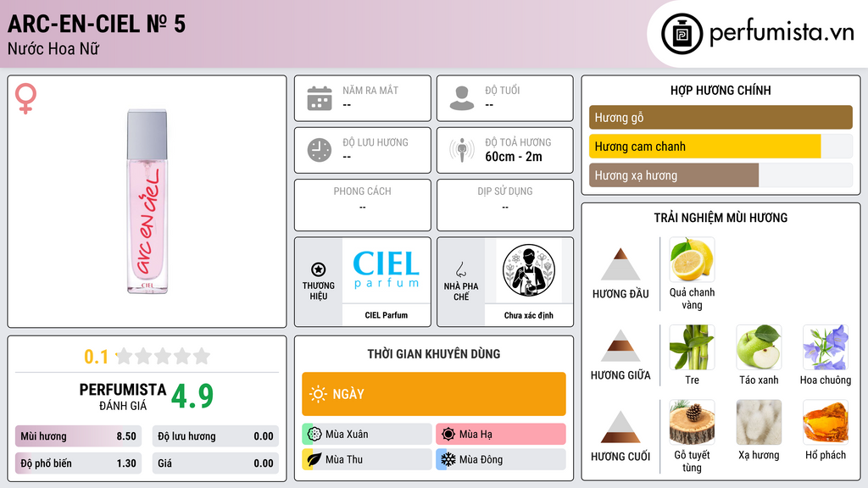Open the Hoa chuông bellflower image
Viewport: 868px width, 488px height.
pyautogui.click(x=826, y=347)
